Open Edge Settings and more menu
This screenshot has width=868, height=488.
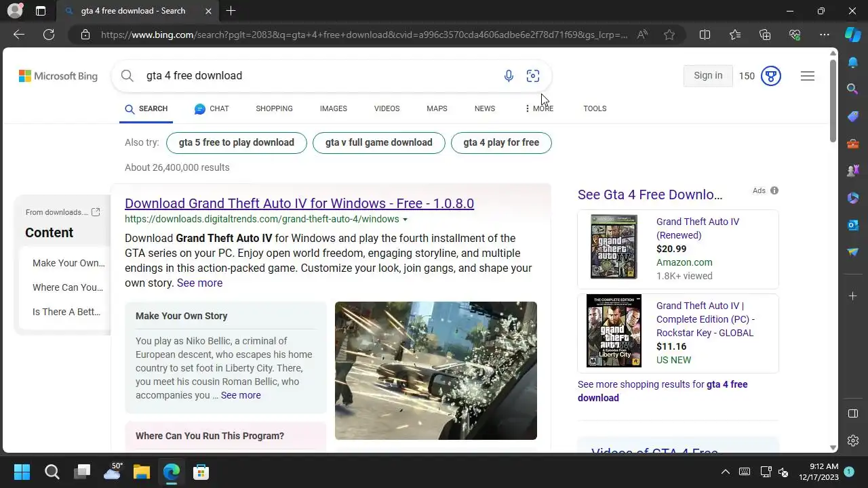(825, 35)
